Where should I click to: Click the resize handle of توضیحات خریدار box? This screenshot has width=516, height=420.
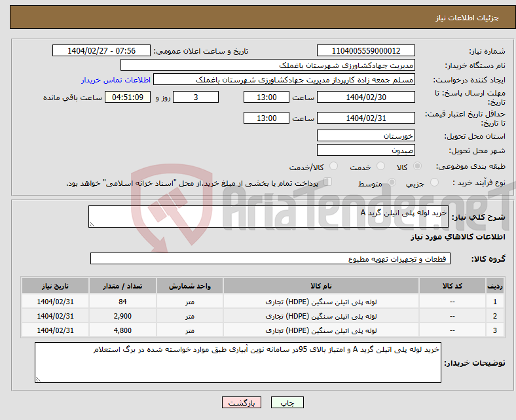click(x=38, y=379)
